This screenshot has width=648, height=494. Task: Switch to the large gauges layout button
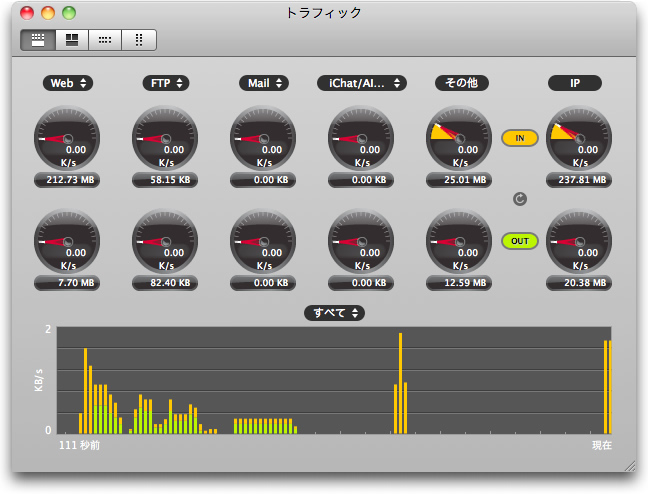coord(72,40)
